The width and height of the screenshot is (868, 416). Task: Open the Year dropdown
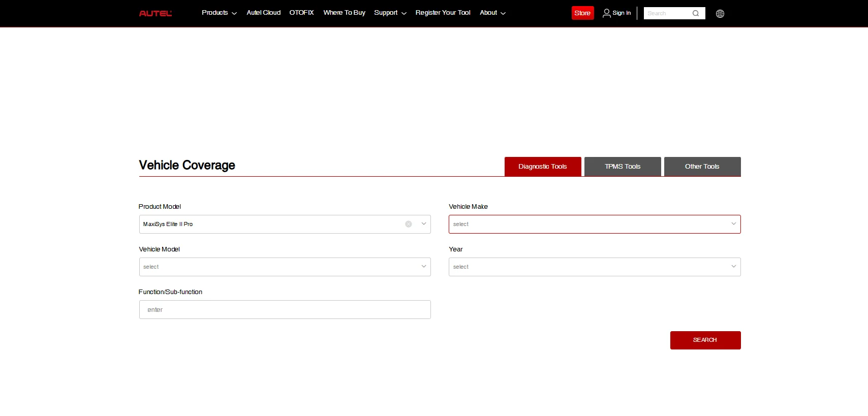[595, 267]
